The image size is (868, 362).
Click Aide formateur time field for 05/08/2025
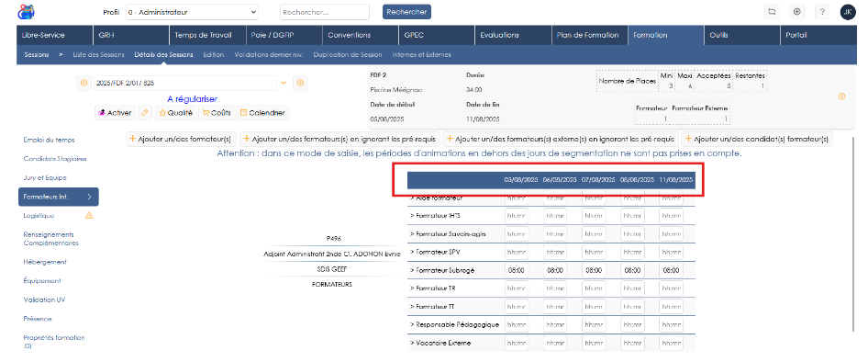point(516,198)
